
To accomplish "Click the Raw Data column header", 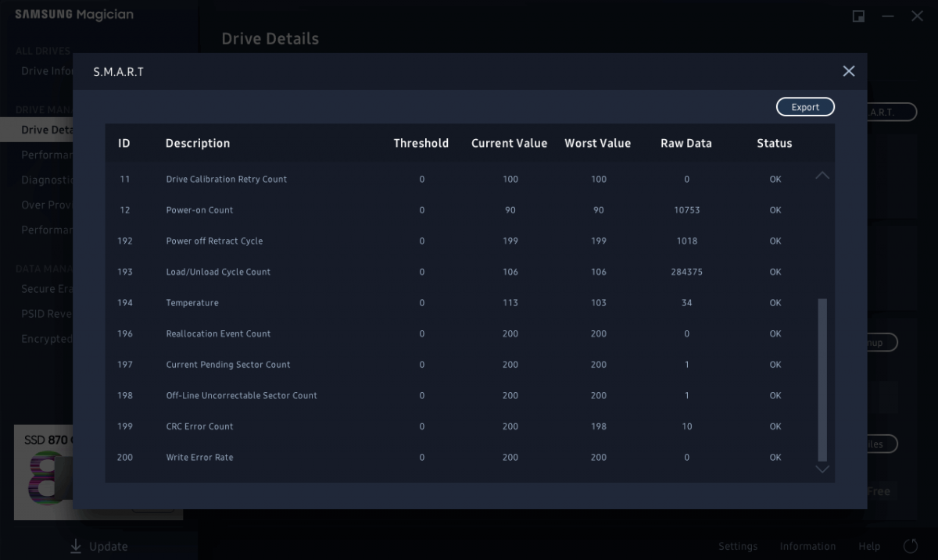I will click(686, 143).
